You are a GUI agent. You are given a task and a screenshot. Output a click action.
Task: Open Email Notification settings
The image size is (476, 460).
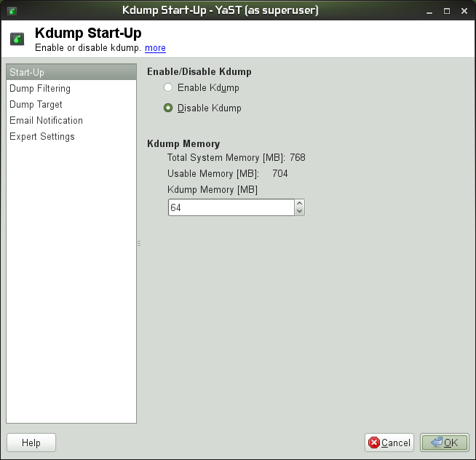click(x=71, y=121)
